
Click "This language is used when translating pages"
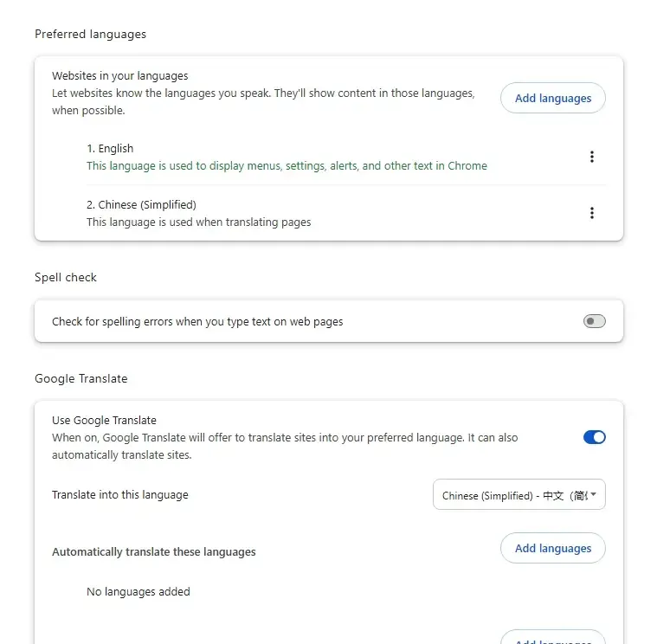coord(198,222)
